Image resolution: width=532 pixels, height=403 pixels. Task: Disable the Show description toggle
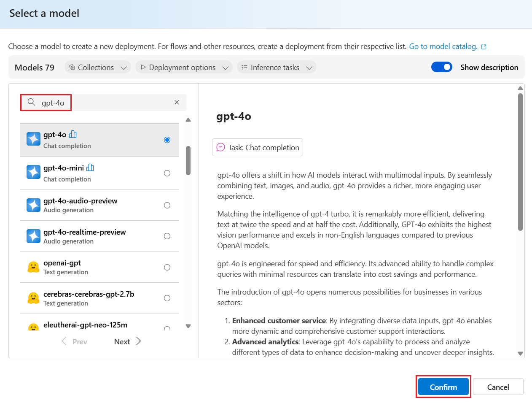tap(442, 67)
